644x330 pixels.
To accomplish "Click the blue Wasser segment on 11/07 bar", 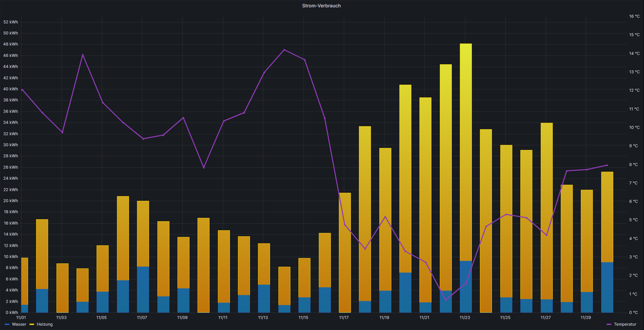I will point(143,289).
